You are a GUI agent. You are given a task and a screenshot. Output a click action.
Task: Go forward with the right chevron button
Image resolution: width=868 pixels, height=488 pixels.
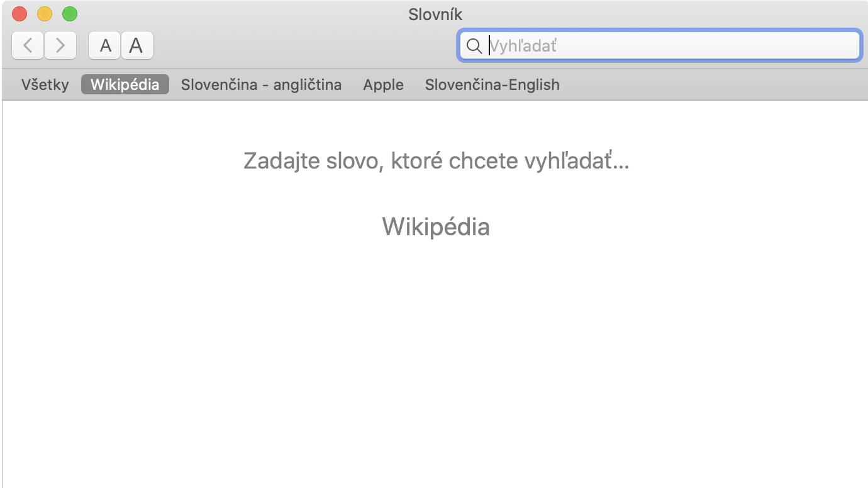coord(60,45)
